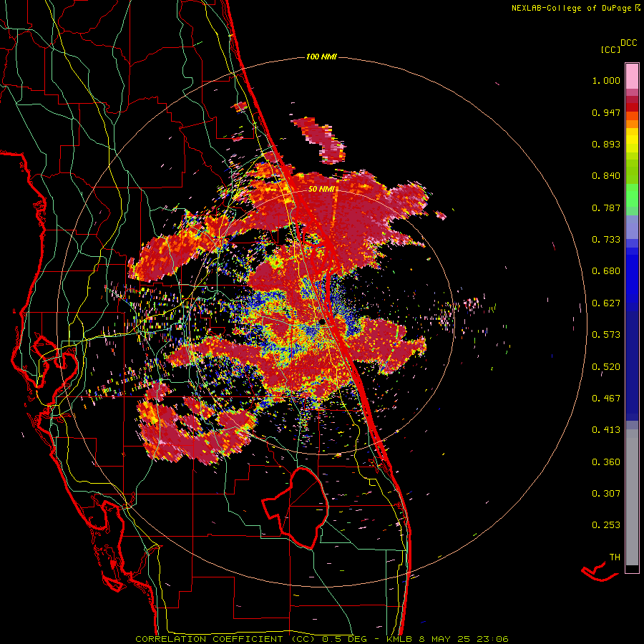The image size is (644, 644).
Task: Click the 0.787 color scale value
Action: [606, 208]
